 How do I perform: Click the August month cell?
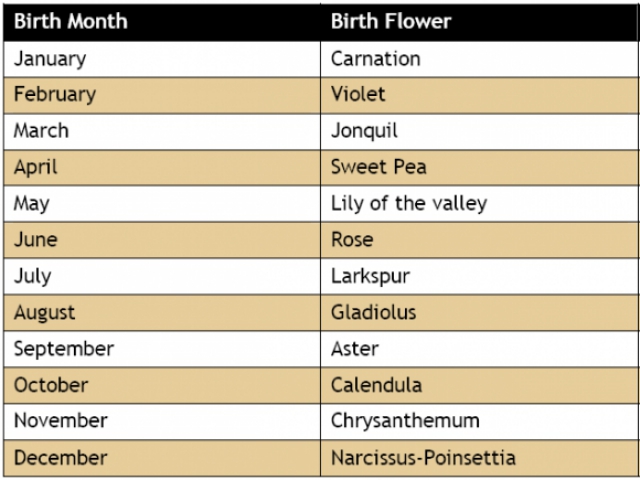162,313
